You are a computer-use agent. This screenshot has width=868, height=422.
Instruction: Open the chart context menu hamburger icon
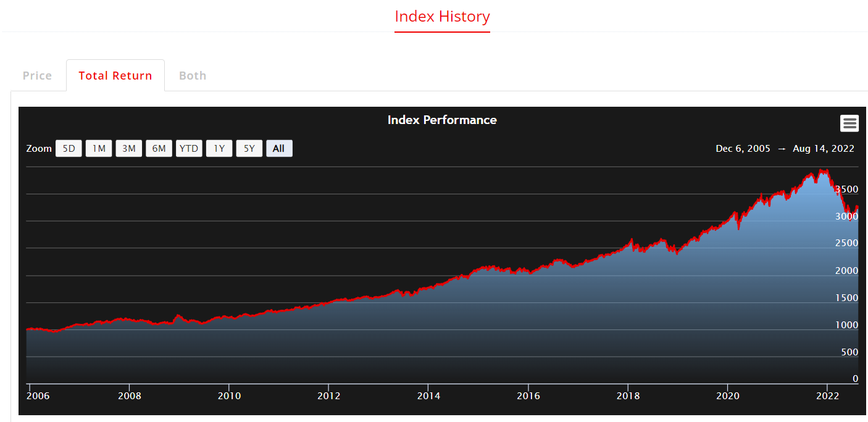849,123
